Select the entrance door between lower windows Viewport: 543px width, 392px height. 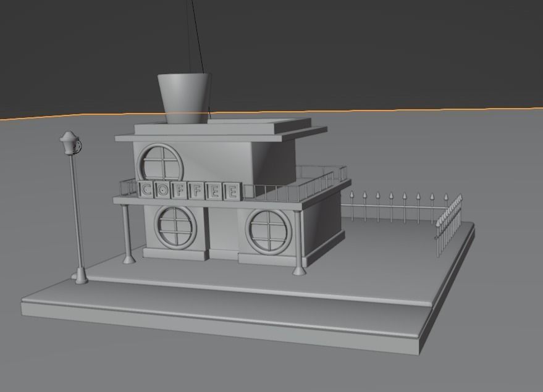click(224, 234)
